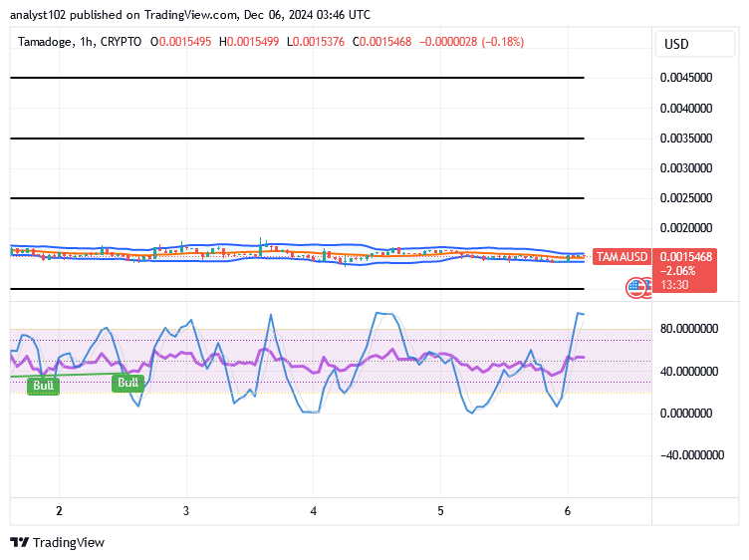Click the 0.0045000 price axis label
Image resolution: width=749 pixels, height=560 pixels.
coord(686,78)
